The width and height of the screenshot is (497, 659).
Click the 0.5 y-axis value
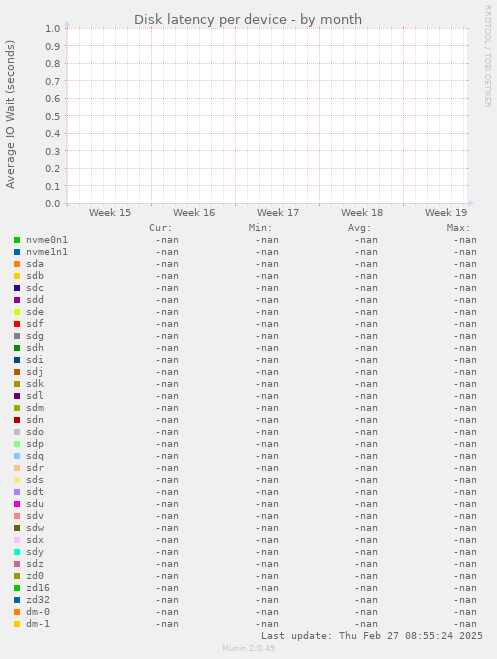(53, 116)
